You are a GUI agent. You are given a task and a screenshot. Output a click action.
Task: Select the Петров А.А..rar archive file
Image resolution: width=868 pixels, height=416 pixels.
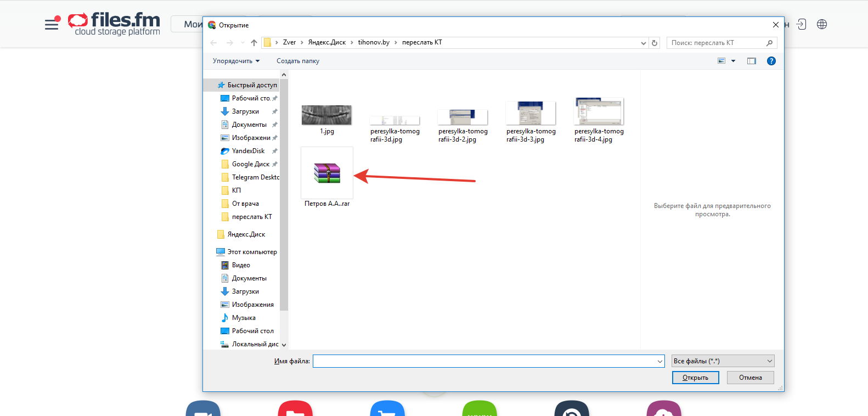(327, 173)
